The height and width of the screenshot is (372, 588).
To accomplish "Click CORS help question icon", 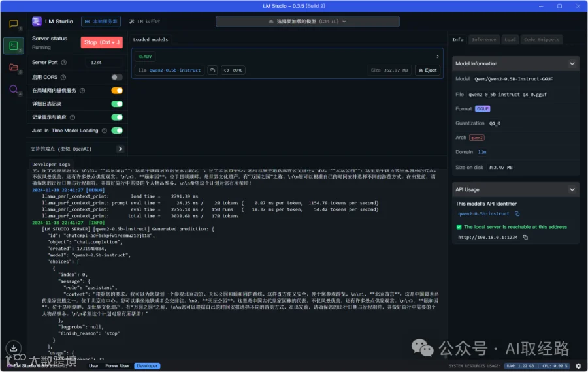I will pos(63,77).
